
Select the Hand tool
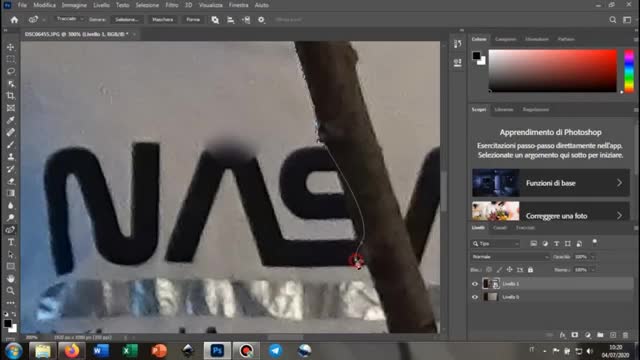pos(11,279)
